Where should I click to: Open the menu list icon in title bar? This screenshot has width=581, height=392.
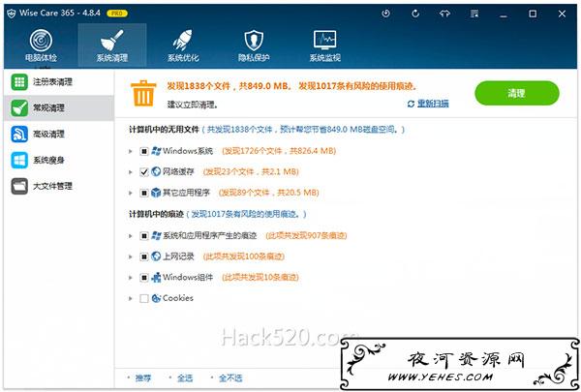pyautogui.click(x=474, y=14)
